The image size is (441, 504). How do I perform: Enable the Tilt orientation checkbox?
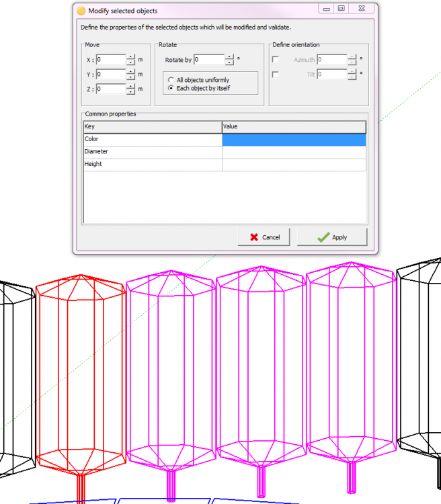point(276,75)
